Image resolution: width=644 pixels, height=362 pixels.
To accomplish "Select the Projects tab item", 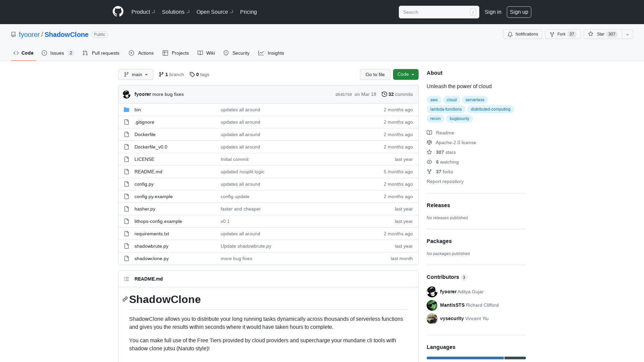I will coord(176,53).
